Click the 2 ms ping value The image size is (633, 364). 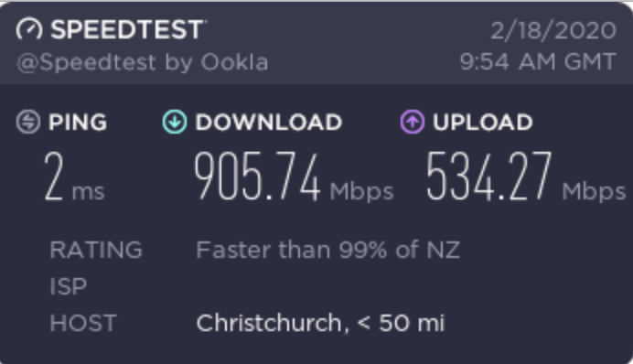[x=74, y=177]
